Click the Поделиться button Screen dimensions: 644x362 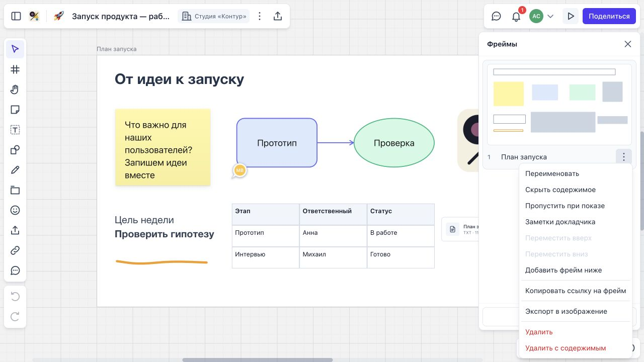[x=609, y=16]
